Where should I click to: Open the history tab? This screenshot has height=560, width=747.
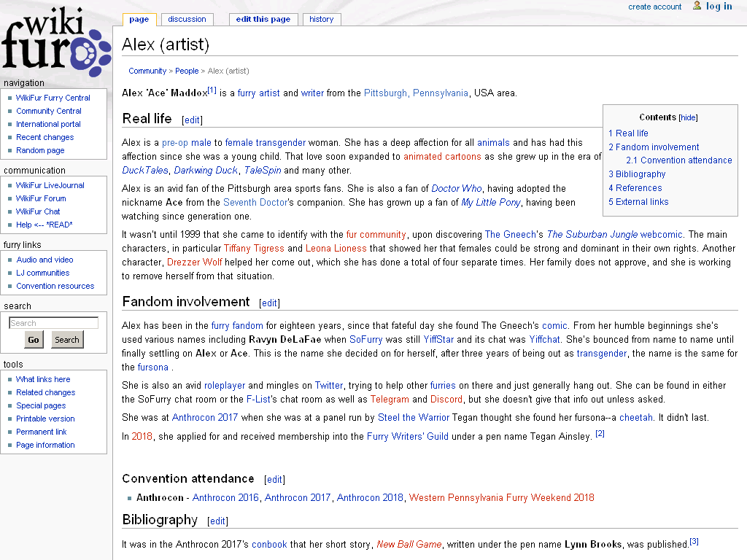tap(322, 19)
